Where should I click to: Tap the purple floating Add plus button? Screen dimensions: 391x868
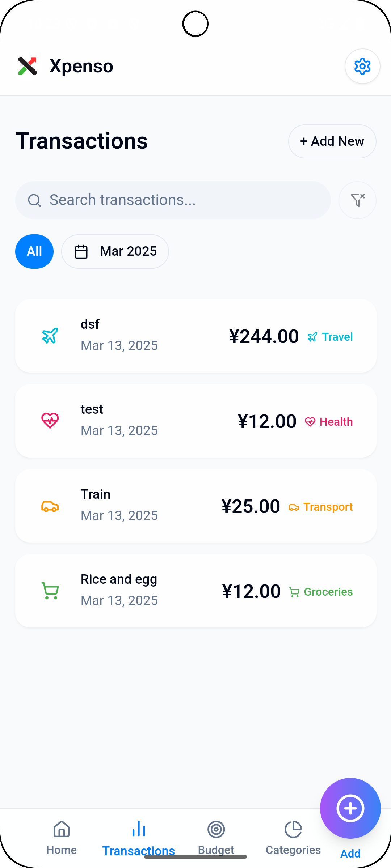click(350, 808)
